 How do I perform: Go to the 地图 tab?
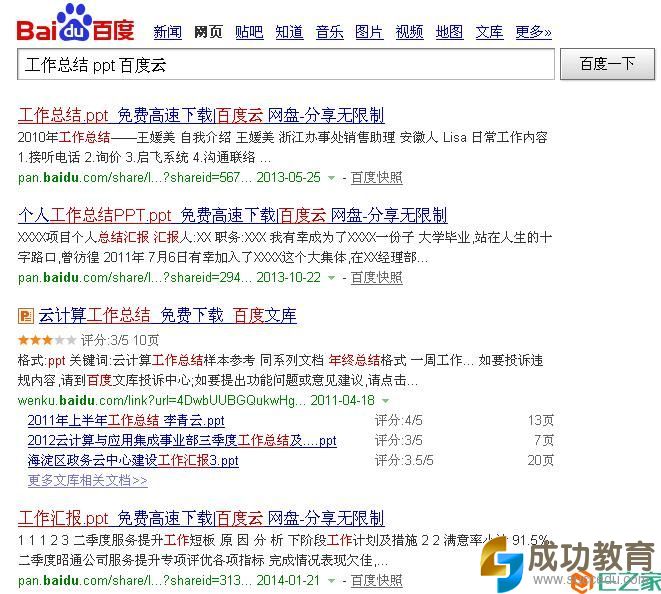tap(449, 32)
